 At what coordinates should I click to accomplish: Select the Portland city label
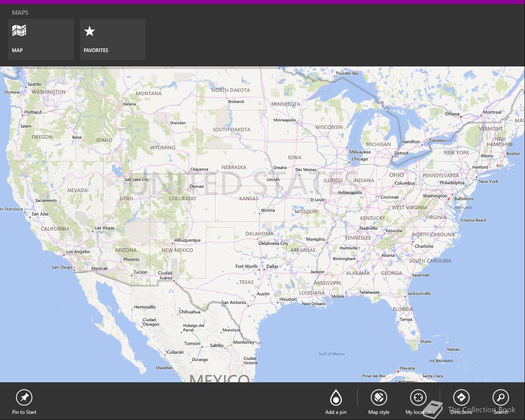click(x=33, y=112)
